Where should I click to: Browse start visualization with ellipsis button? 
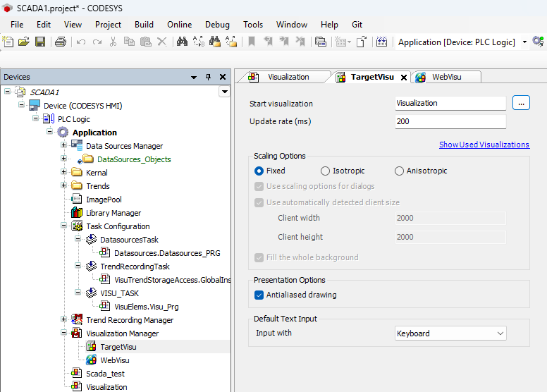(521, 103)
